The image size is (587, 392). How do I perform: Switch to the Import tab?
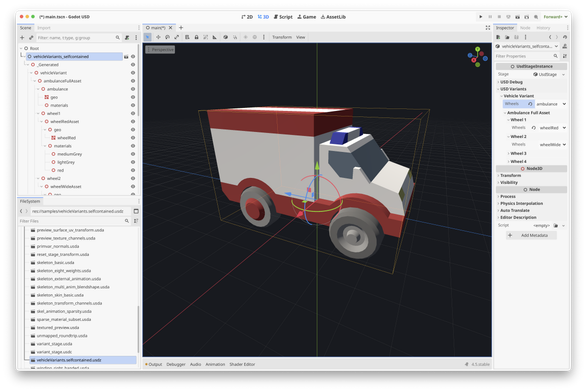click(44, 28)
